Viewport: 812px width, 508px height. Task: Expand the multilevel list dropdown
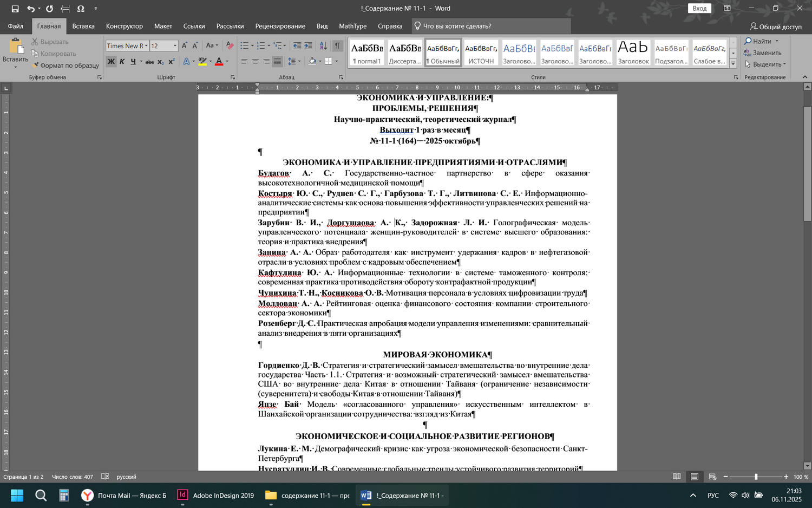tap(285, 46)
